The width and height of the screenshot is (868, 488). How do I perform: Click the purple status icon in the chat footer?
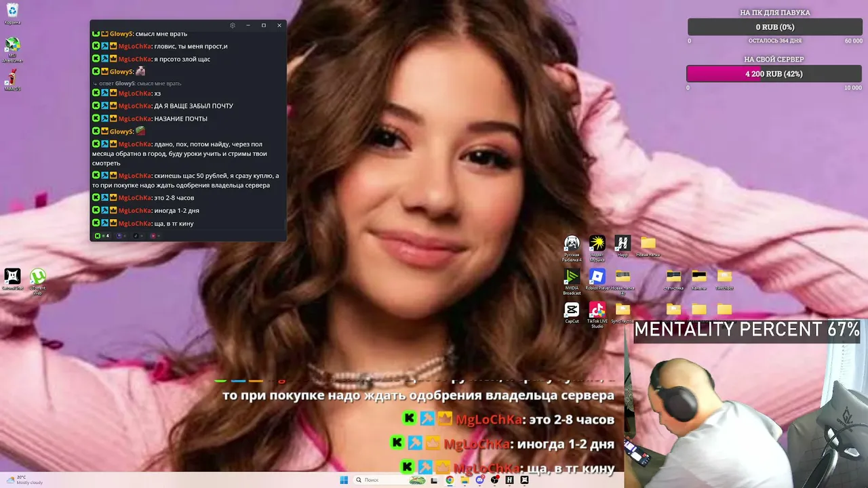coord(121,236)
